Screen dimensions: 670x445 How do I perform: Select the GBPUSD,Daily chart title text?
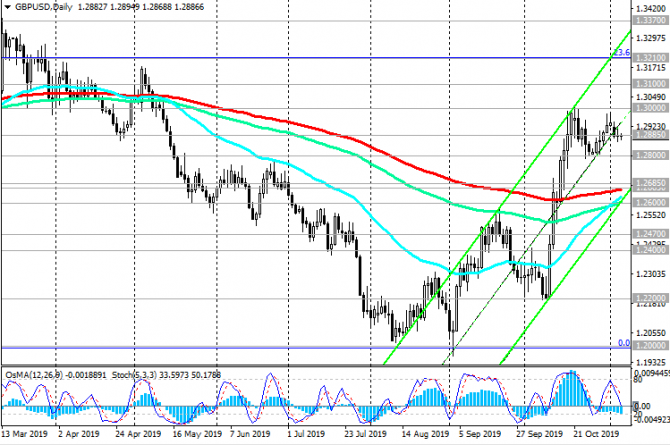tap(44, 7)
